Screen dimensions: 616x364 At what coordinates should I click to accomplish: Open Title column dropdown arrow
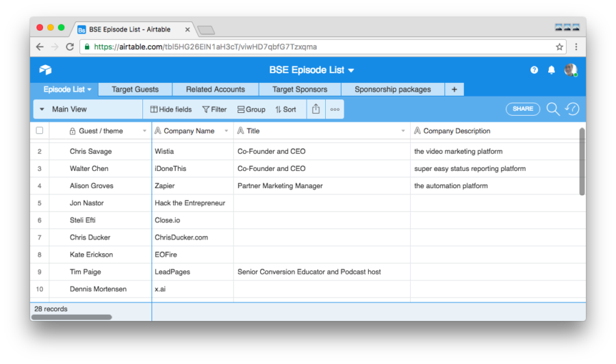403,131
